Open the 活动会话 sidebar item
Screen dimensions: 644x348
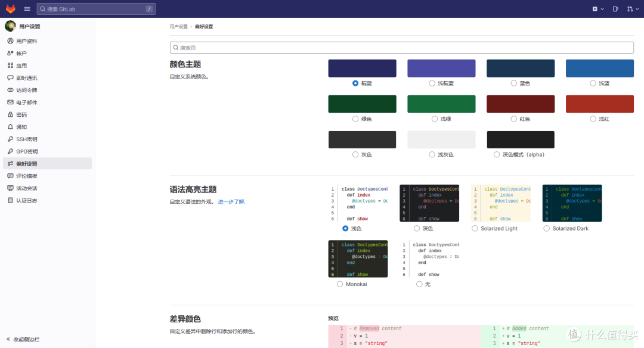[x=47, y=188]
